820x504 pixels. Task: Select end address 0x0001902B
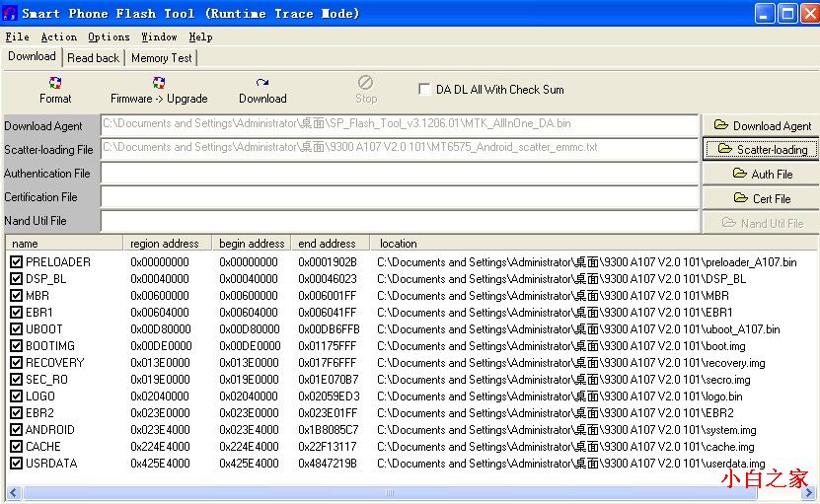coord(328,262)
